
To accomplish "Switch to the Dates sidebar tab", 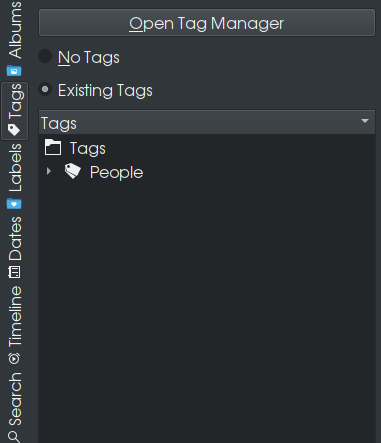I will point(15,247).
